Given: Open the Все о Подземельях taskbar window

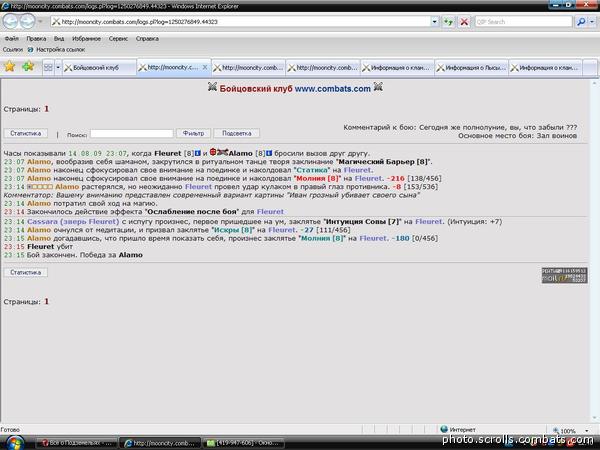Looking at the screenshot, I should [x=76, y=443].
